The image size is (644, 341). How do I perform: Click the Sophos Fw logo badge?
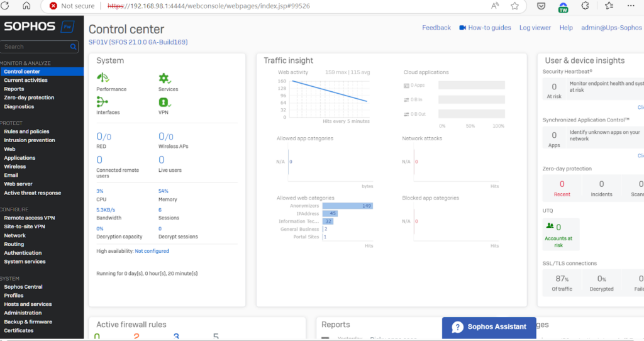67,26
